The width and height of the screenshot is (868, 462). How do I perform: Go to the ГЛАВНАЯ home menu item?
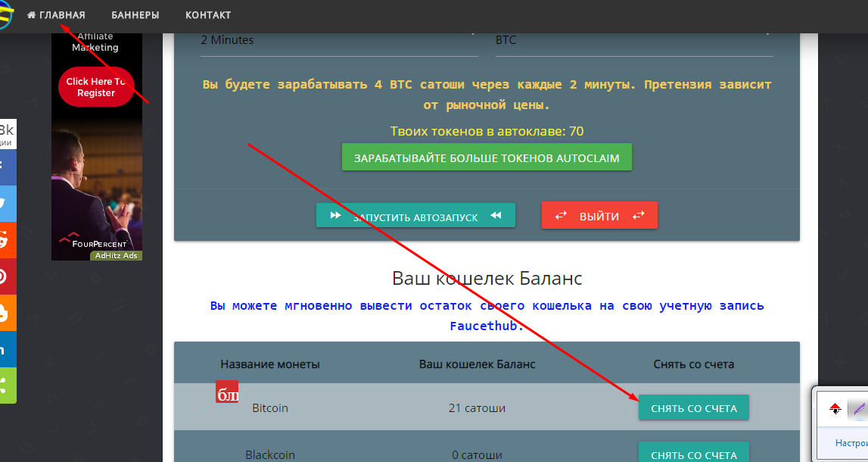[x=56, y=15]
